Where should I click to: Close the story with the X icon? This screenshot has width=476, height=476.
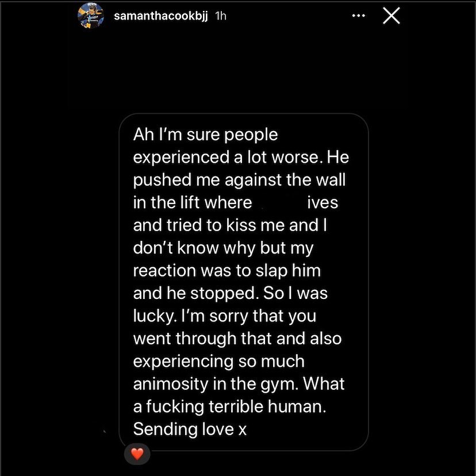click(391, 16)
